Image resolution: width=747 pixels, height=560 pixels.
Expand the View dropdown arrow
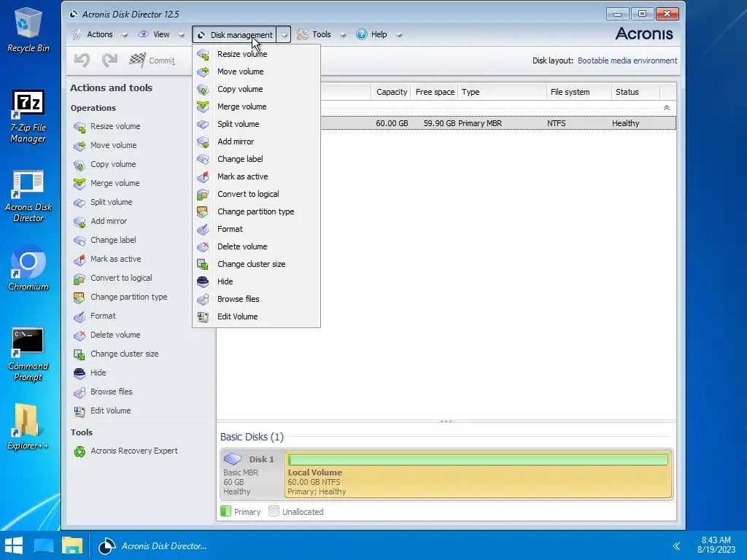click(x=181, y=35)
